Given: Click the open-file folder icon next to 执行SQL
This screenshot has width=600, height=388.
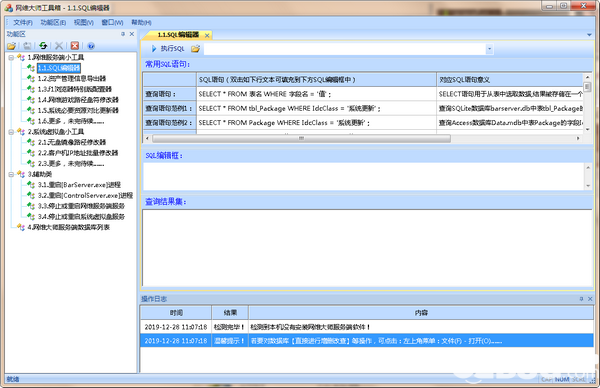Looking at the screenshot, I should click(196, 49).
